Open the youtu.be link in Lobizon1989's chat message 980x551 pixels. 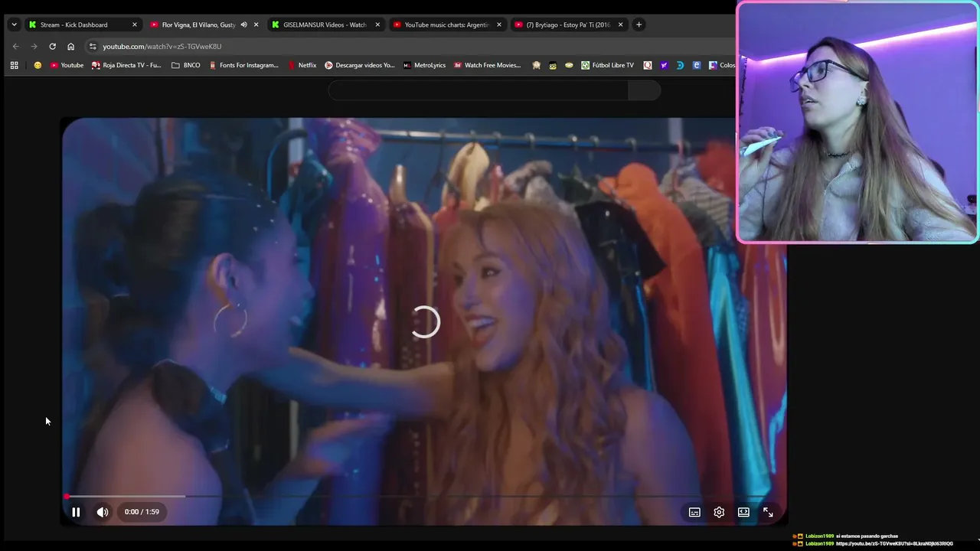pos(894,544)
